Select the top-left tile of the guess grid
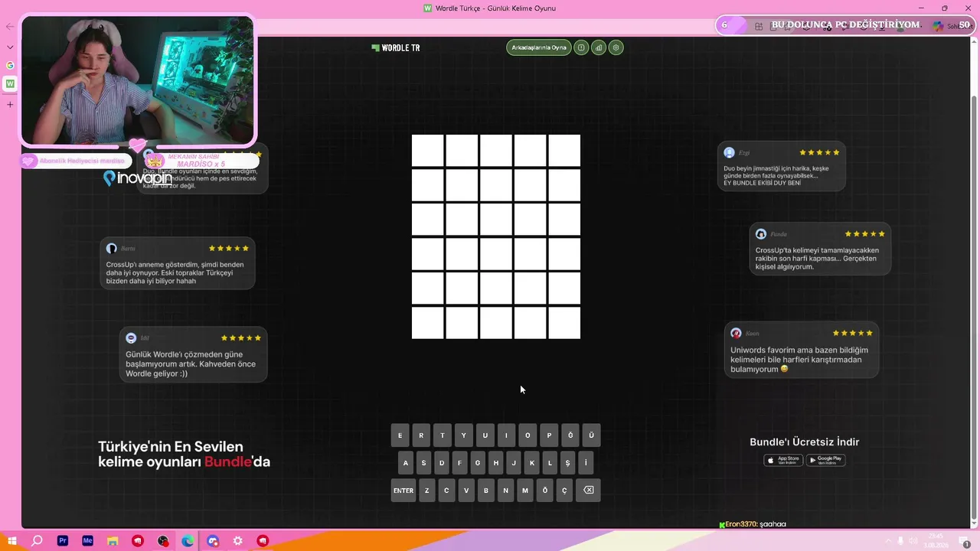The image size is (980, 551). click(x=427, y=151)
